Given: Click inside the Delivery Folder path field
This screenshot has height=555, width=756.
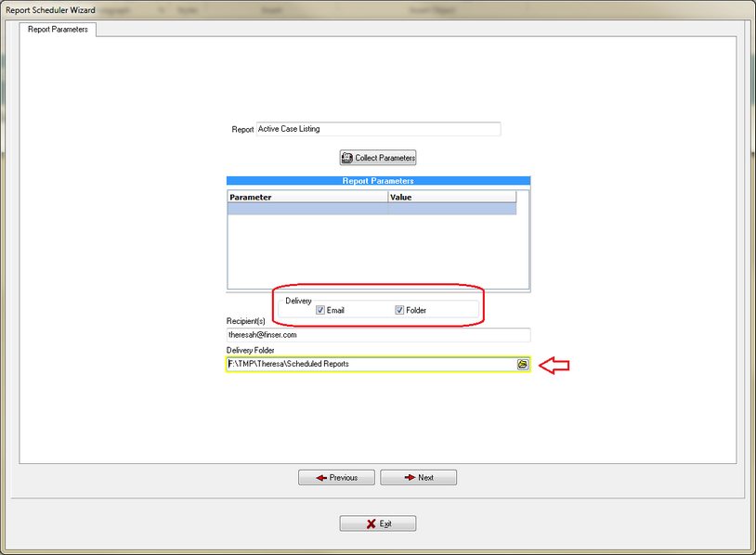Looking at the screenshot, I should point(371,365).
